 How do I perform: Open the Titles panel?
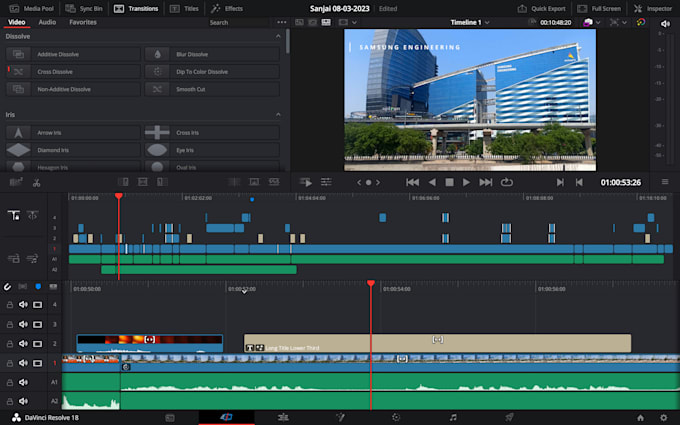point(184,8)
